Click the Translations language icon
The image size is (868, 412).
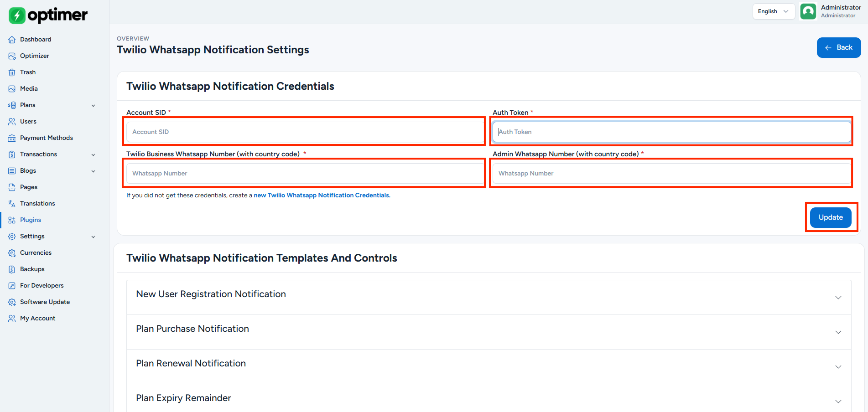[x=12, y=204]
